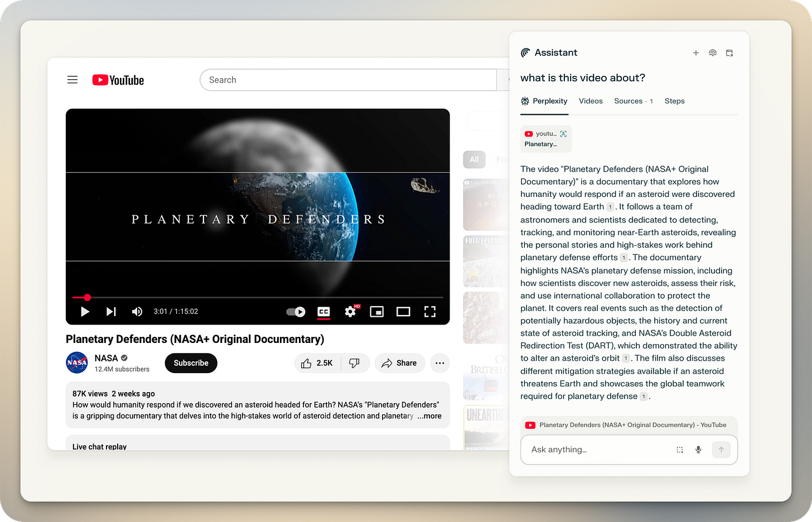Click citation after 'required for planetary defense'
The image size is (812, 522).
[x=644, y=397]
